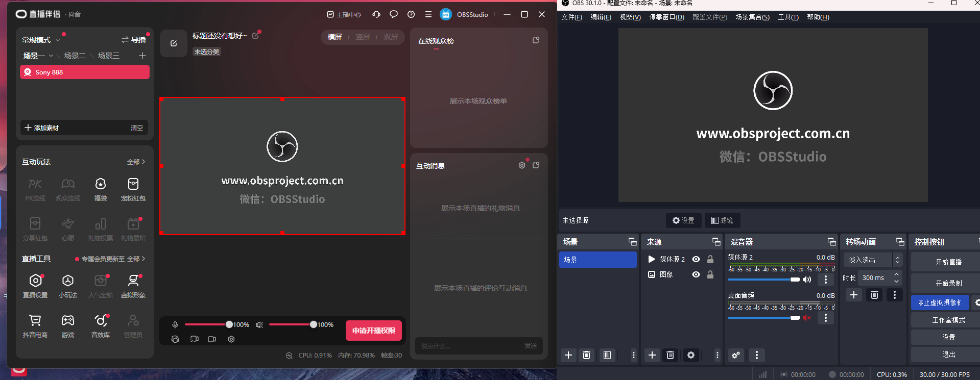980x380 pixels.
Task: Pop out the 互动消息 panel
Action: pyautogui.click(x=536, y=165)
